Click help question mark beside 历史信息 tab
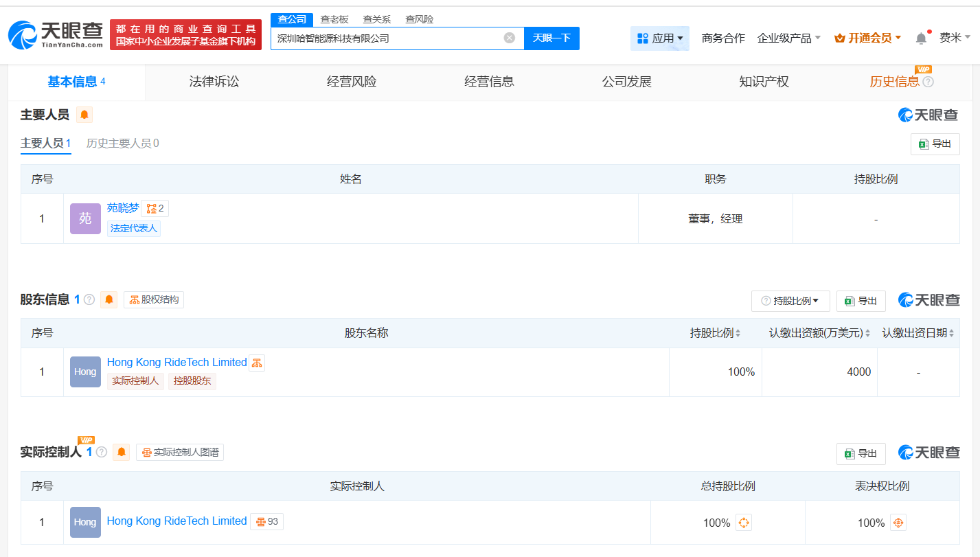 [x=928, y=82]
